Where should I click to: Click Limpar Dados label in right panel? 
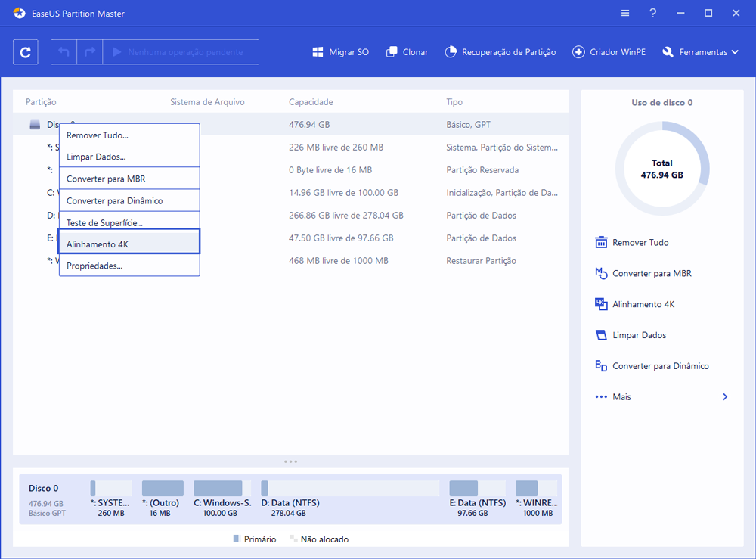click(640, 335)
